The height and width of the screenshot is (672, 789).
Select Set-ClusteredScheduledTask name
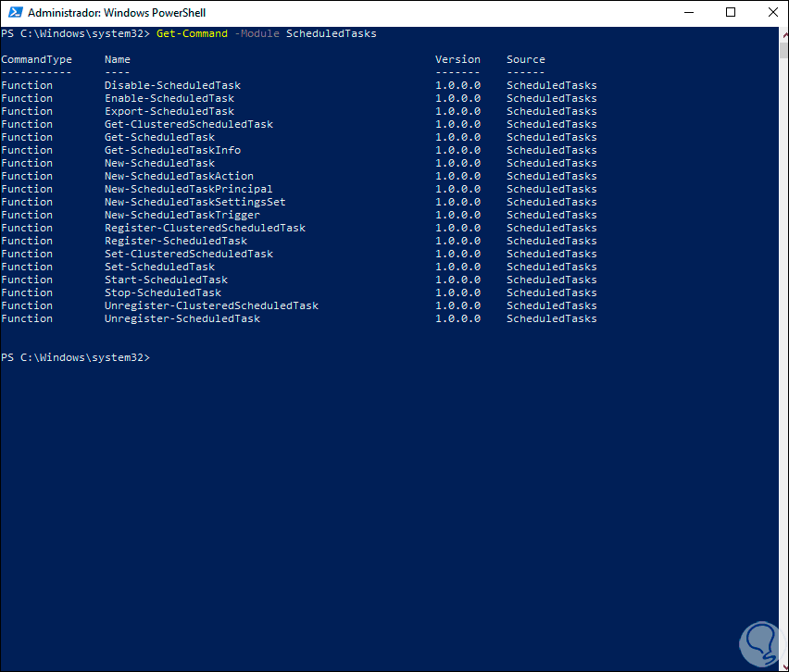189,254
